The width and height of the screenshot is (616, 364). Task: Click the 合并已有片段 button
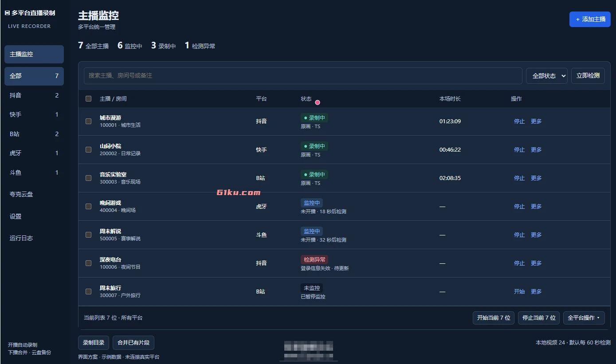(133, 343)
